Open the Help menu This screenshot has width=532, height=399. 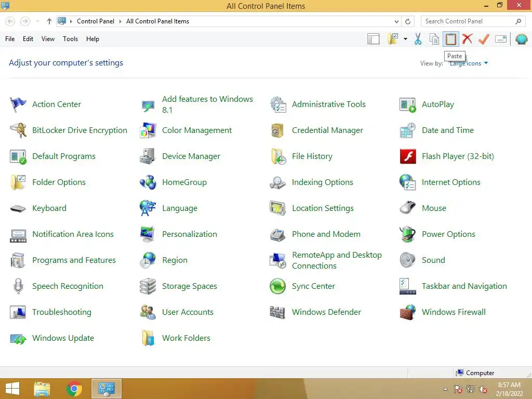point(92,39)
